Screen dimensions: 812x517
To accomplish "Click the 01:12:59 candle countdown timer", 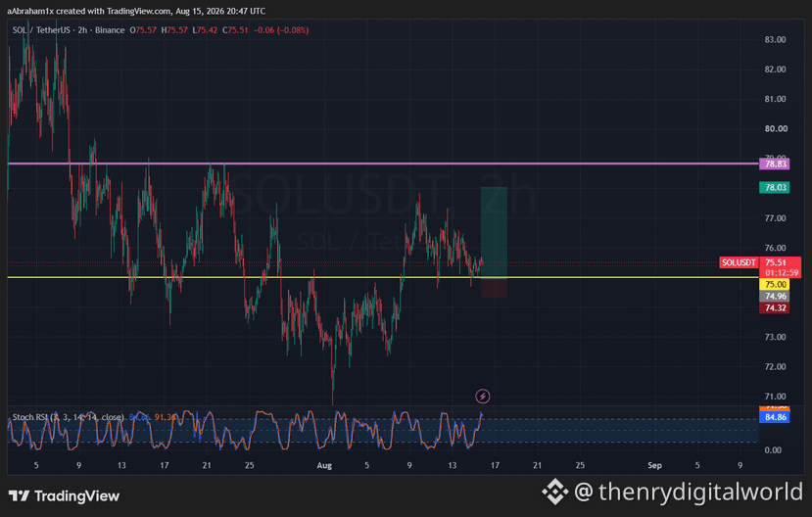I will pos(780,273).
